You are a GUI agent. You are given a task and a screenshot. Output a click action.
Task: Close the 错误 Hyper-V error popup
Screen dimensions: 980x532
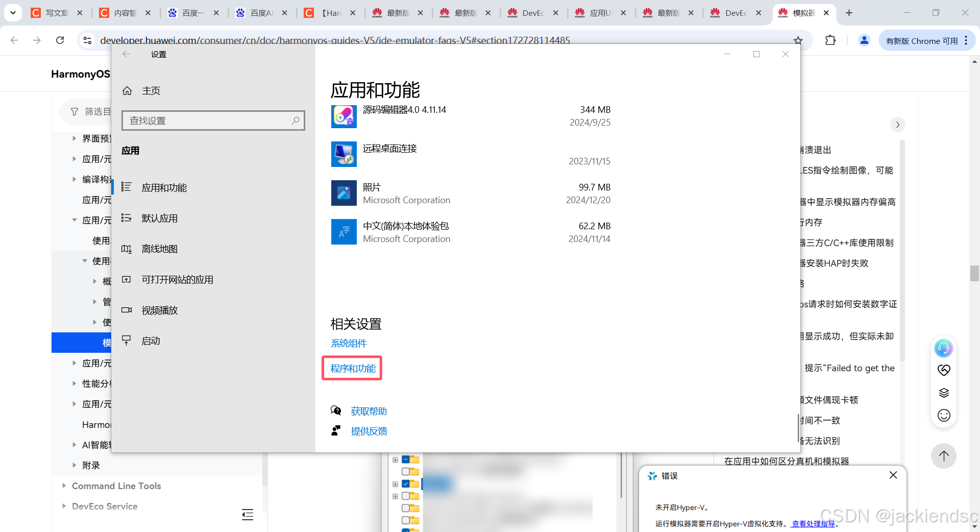[x=893, y=475]
